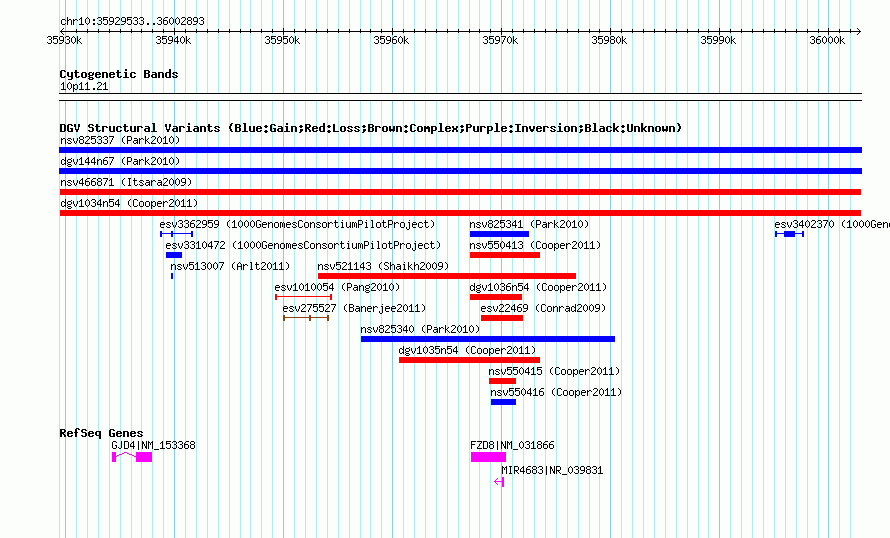Click the nsv550415 (Cooper2011) label

coord(555,371)
